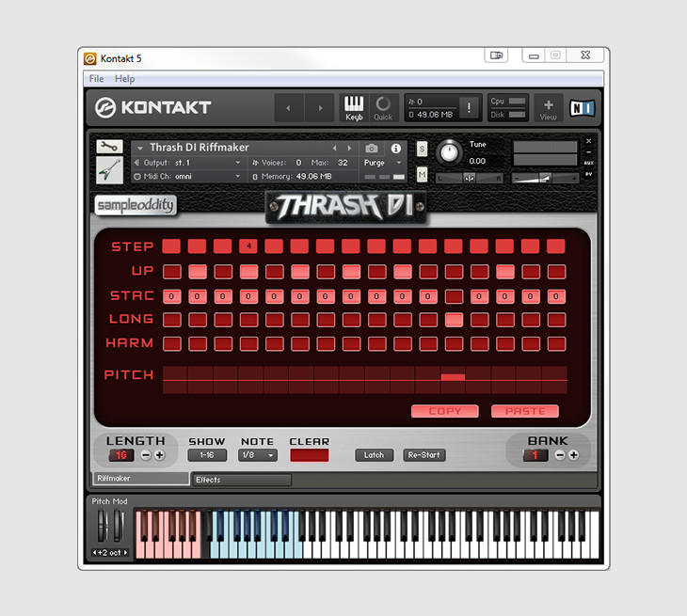Go to next item using the Kontakt header right arrow
687x616 pixels.
321,108
